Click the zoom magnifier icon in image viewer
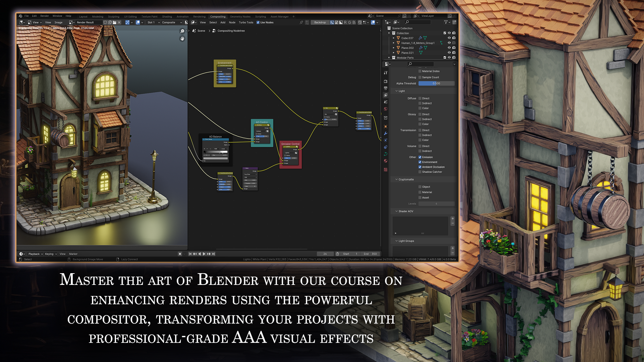 point(182,31)
